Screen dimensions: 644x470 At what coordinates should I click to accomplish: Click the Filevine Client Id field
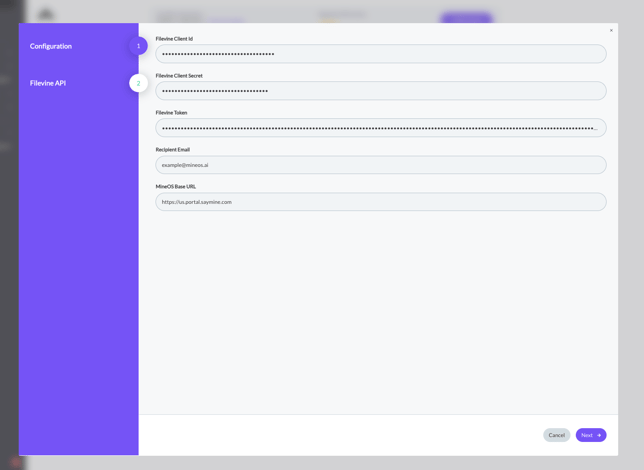[x=381, y=54]
